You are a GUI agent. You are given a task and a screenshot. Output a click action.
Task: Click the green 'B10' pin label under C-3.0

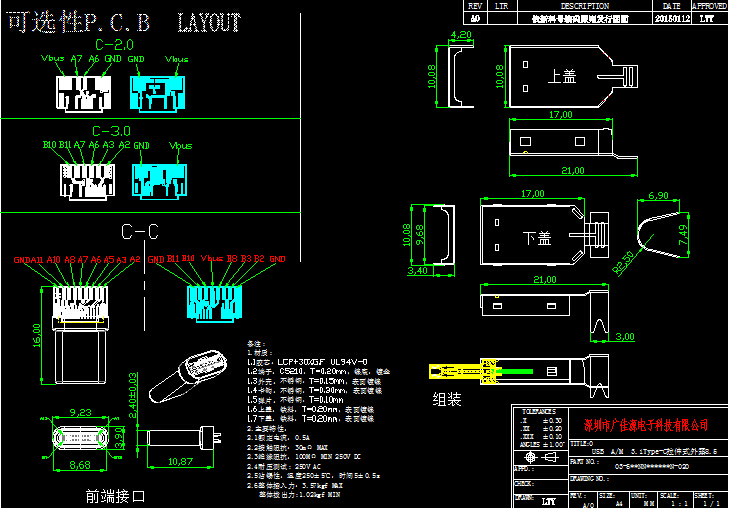click(x=49, y=145)
